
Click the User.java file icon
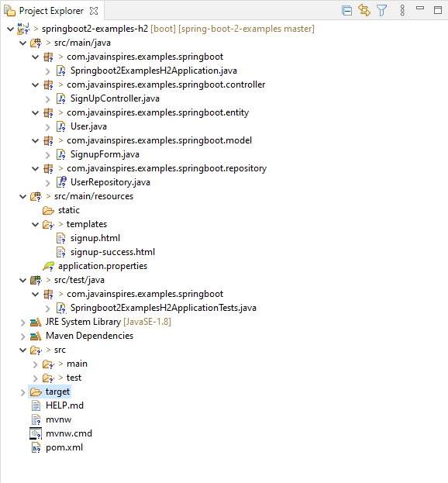(61, 126)
